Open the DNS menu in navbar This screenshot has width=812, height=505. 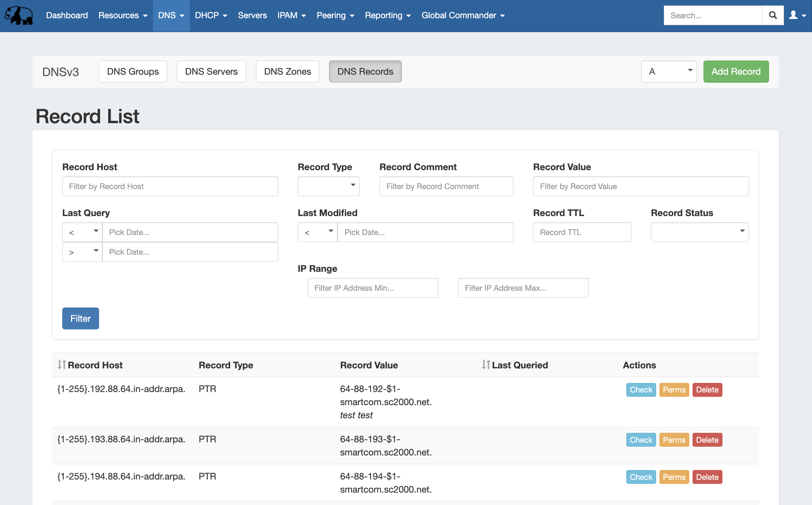click(x=171, y=15)
